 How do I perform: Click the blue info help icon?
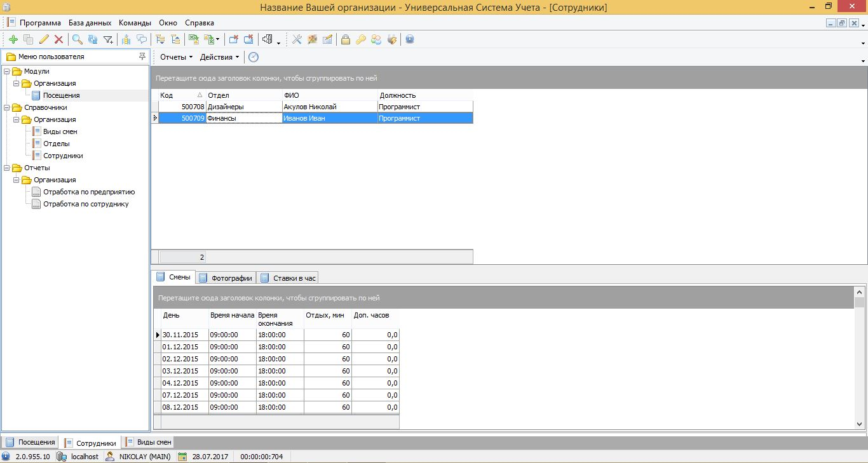pyautogui.click(x=410, y=39)
